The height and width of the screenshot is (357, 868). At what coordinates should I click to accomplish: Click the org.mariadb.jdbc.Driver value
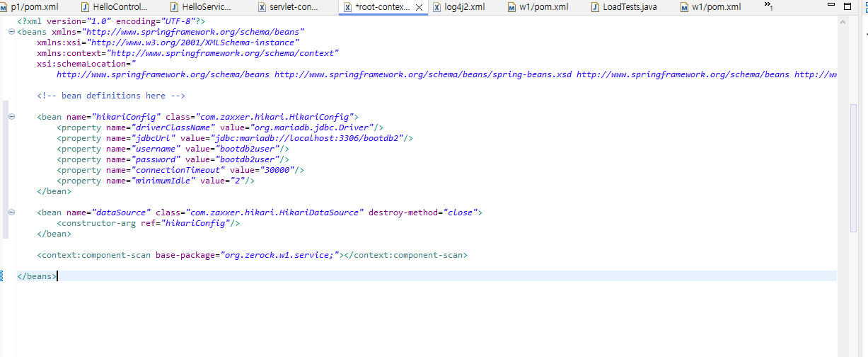click(x=313, y=127)
